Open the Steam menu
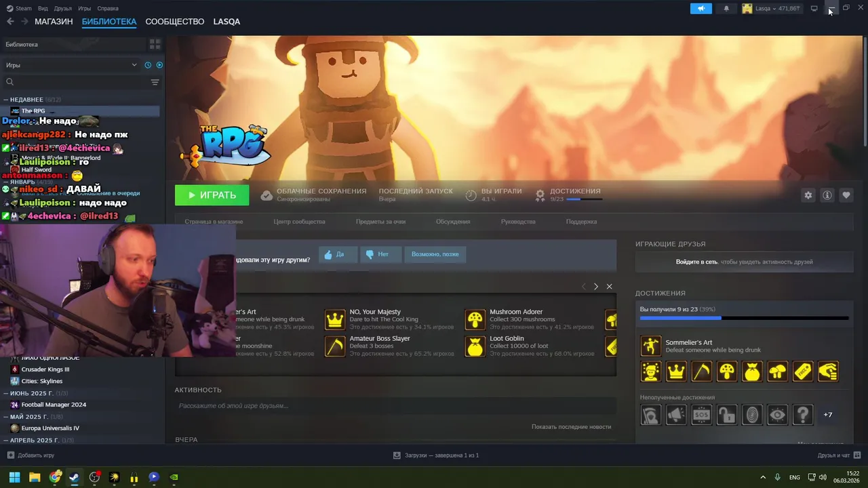Screen dimensions: 868x488 pos(19,8)
